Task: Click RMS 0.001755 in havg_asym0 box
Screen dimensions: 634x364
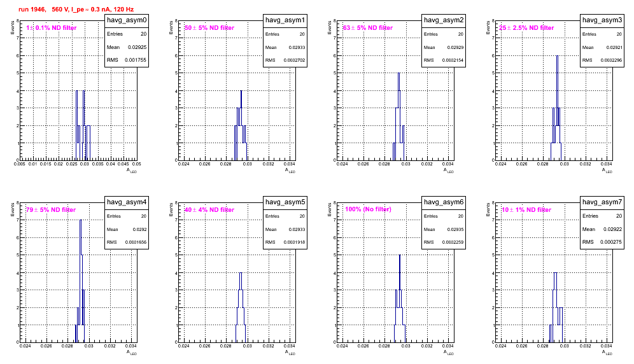Action: (127, 60)
